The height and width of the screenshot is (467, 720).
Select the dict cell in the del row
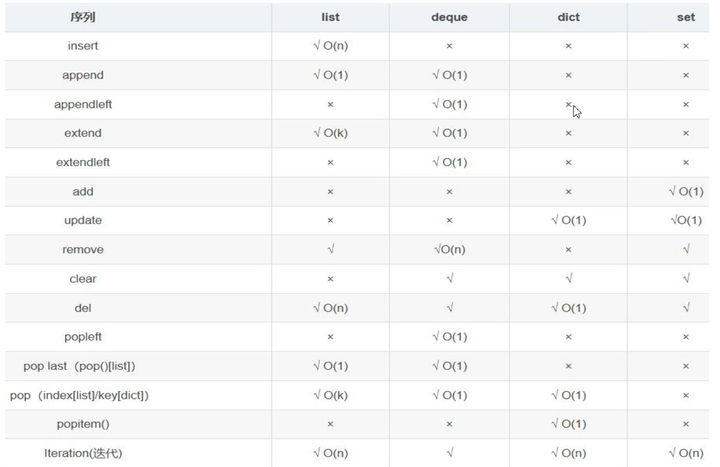(568, 308)
